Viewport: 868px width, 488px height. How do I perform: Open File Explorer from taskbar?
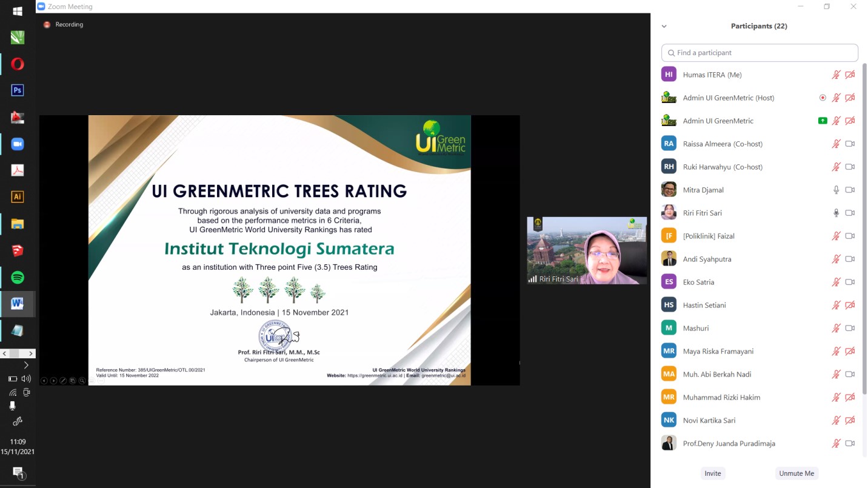point(18,224)
